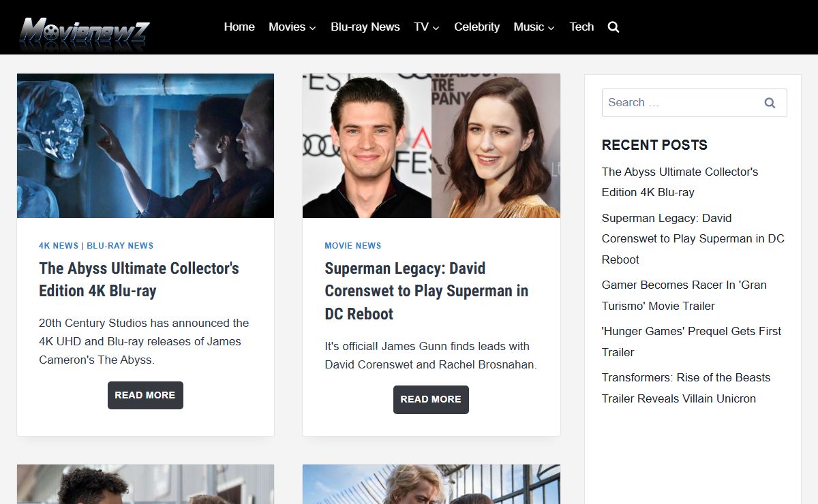The width and height of the screenshot is (818, 504).
Task: Open the BLU-RAY NEWS category tag
Action: [x=120, y=246]
